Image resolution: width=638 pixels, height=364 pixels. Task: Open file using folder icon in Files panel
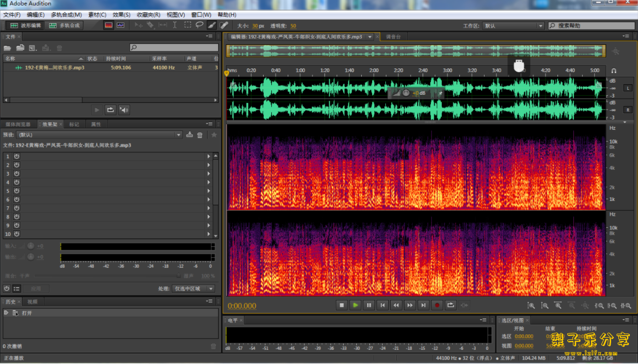(x=7, y=48)
